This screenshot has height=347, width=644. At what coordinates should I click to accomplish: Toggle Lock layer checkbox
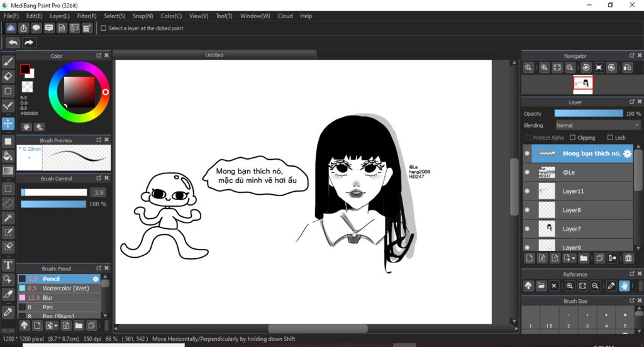pos(610,138)
